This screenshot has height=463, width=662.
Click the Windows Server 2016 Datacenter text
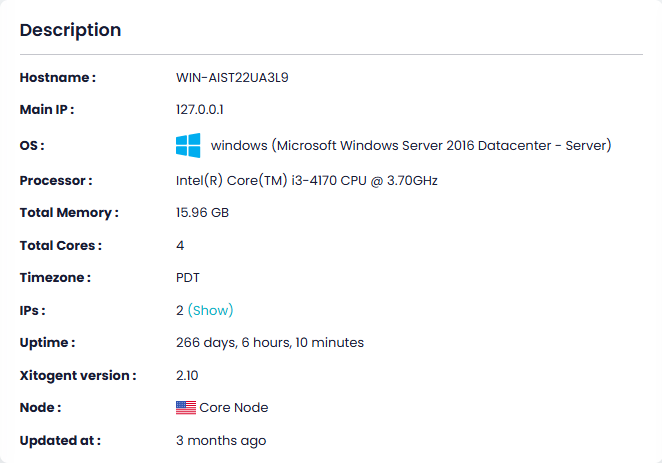click(x=410, y=146)
